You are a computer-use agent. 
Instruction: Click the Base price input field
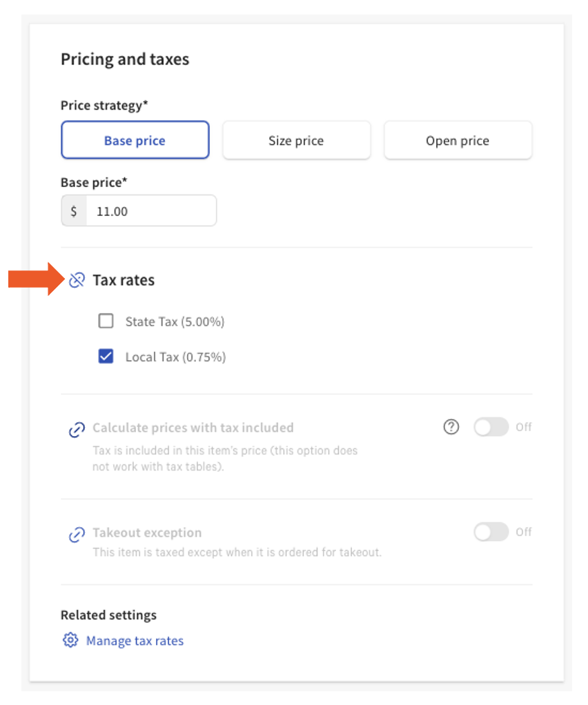pyautogui.click(x=152, y=210)
